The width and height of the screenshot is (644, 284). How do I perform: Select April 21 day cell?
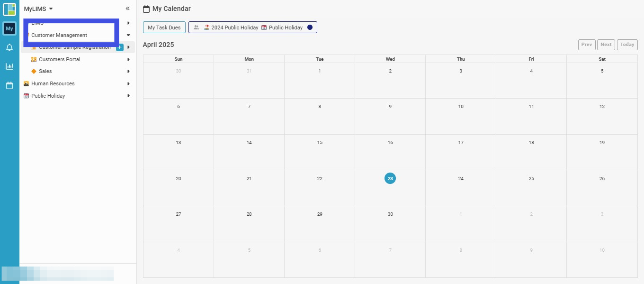coord(249,188)
